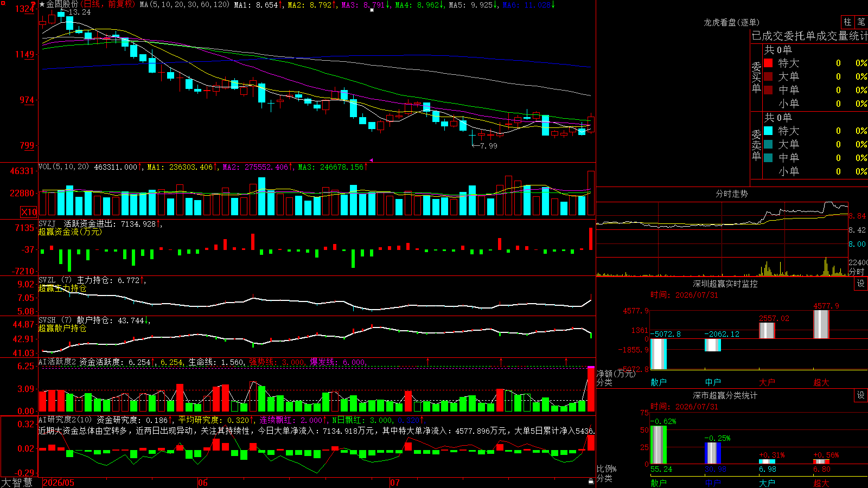Screen dimensions: 868x488
Task: Click the X10 multiplier marker in the volume panel
Action: [29, 212]
